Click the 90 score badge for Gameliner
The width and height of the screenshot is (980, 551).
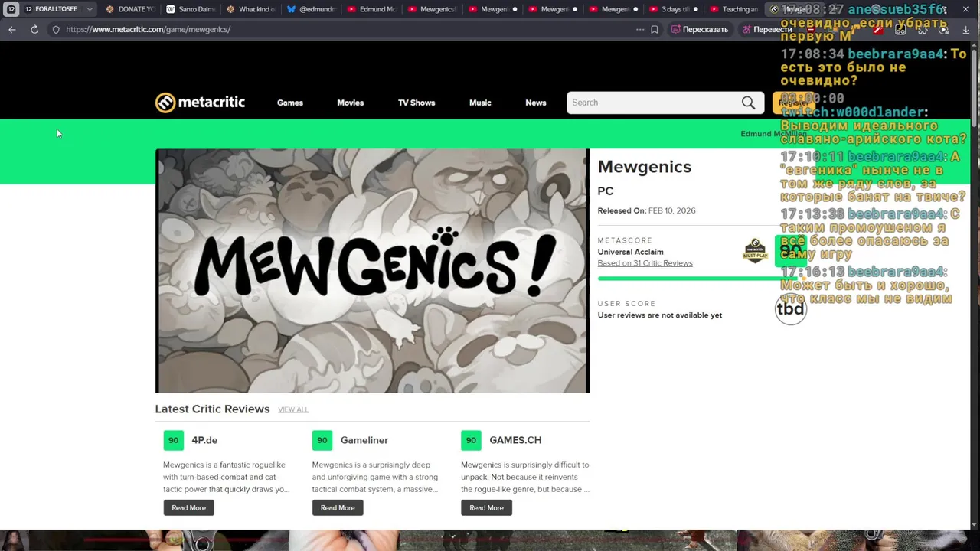(x=322, y=440)
